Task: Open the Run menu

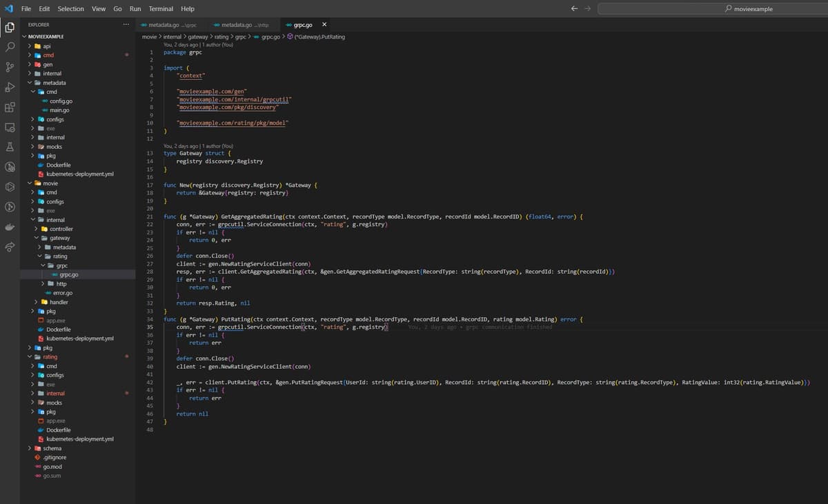Action: point(135,9)
